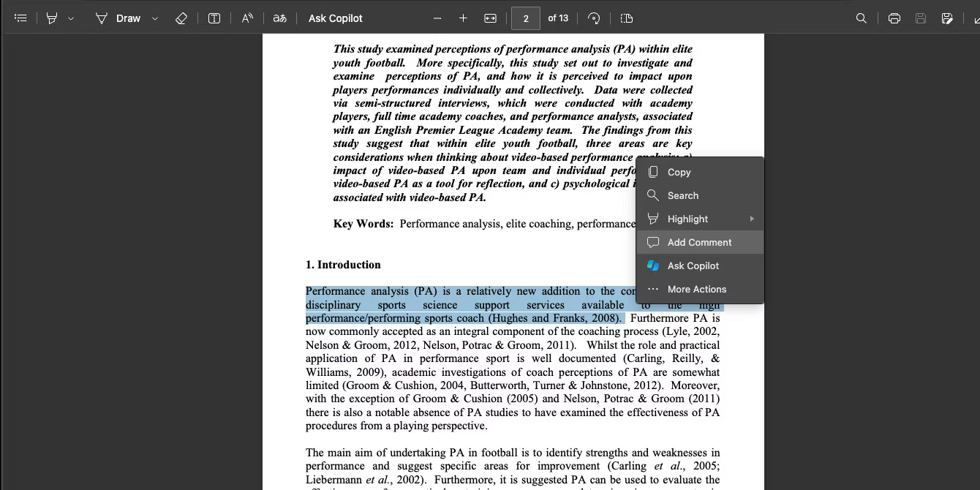Viewport: 980px width, 490px height.
Task: Toggle fit to width view
Action: 491,18
